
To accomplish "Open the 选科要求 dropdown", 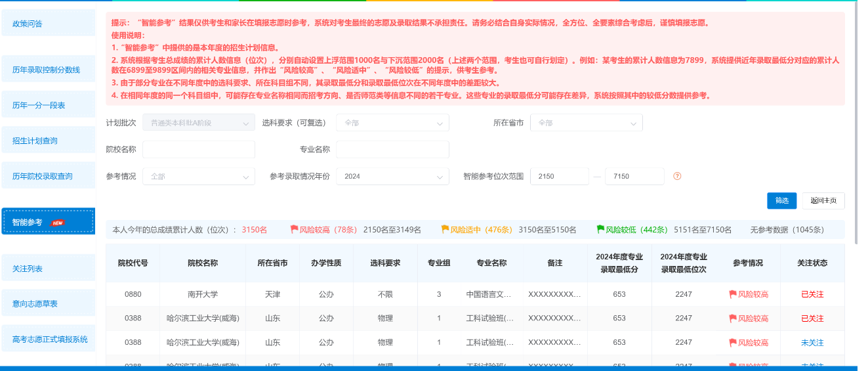I will coord(392,123).
